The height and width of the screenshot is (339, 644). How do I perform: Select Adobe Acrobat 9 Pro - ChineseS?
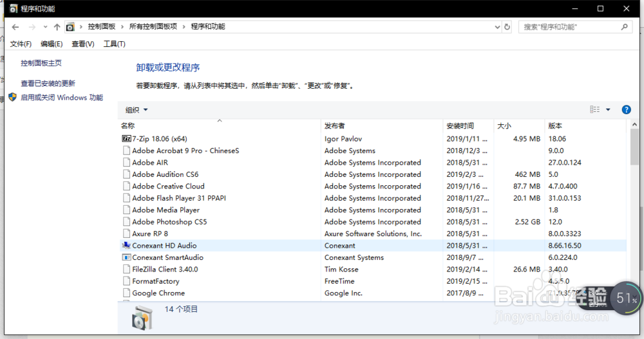pyautogui.click(x=185, y=151)
